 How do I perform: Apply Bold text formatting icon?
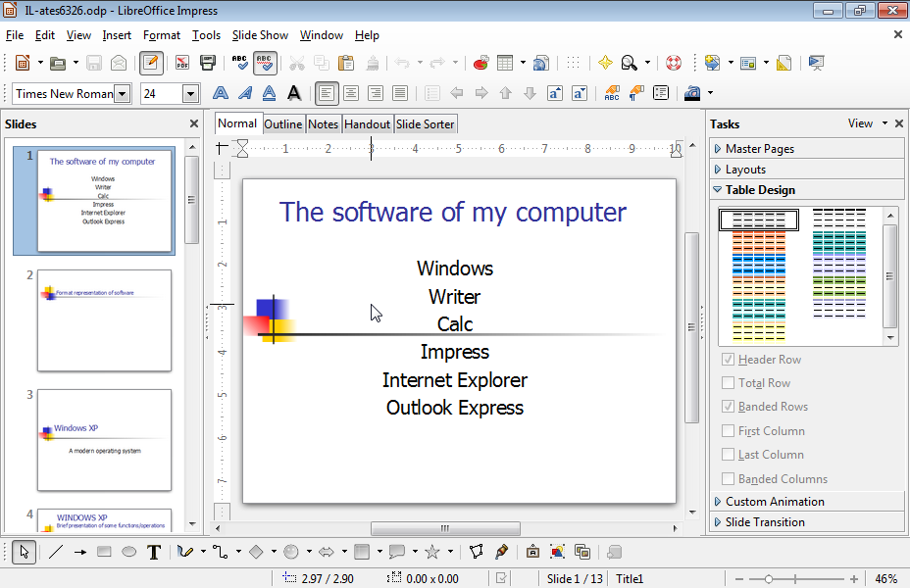(220, 93)
